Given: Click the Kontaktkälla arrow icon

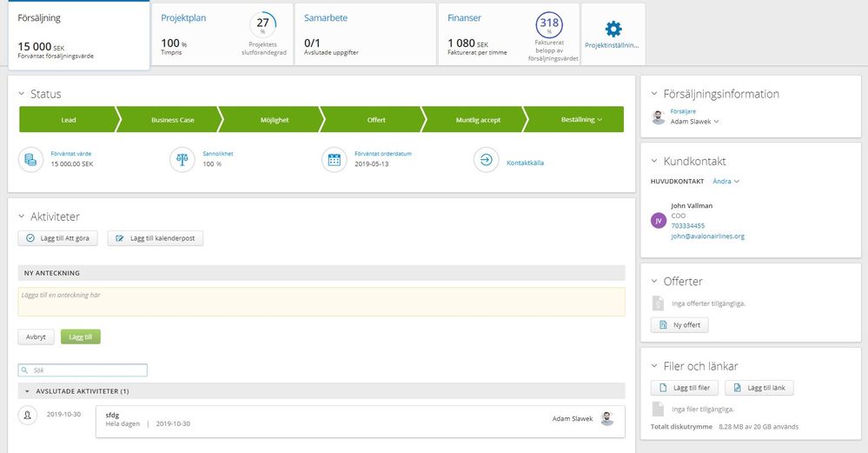Looking at the screenshot, I should pyautogui.click(x=486, y=160).
